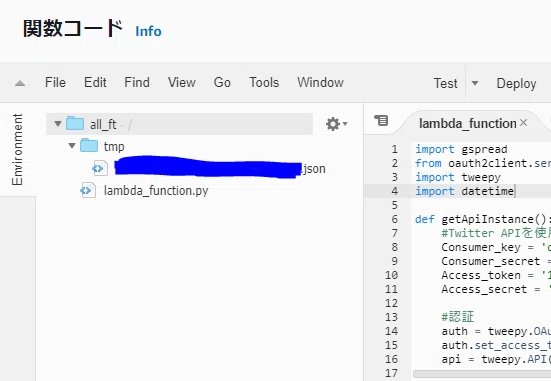
Task: Select the all_ft folder icon
Action: coord(75,123)
